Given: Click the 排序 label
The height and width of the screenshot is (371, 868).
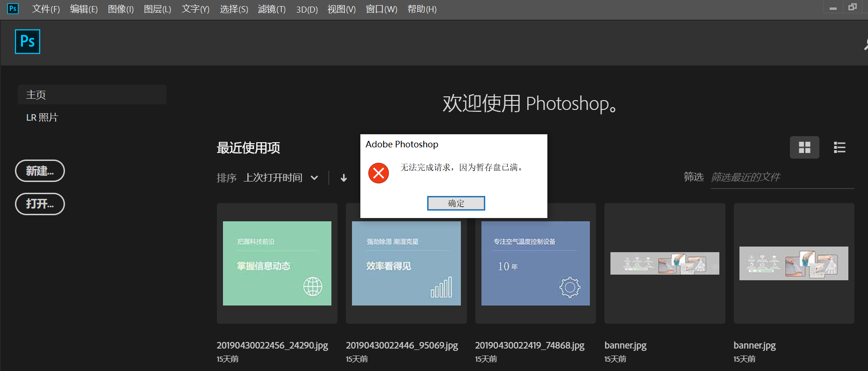Looking at the screenshot, I should tap(227, 178).
